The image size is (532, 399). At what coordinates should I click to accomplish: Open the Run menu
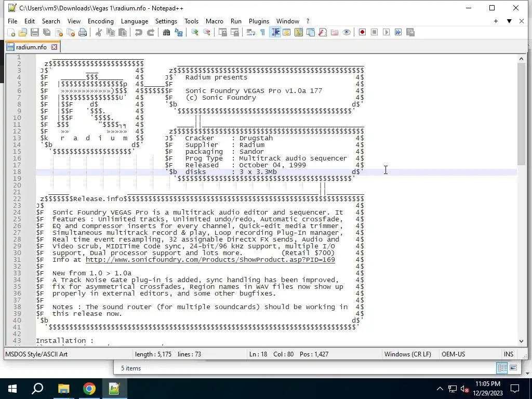point(236,21)
